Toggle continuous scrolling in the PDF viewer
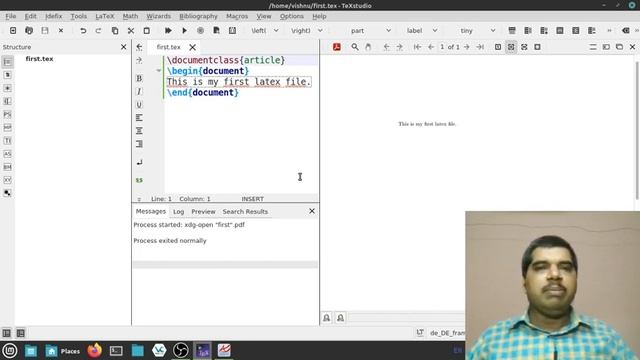 click(593, 47)
